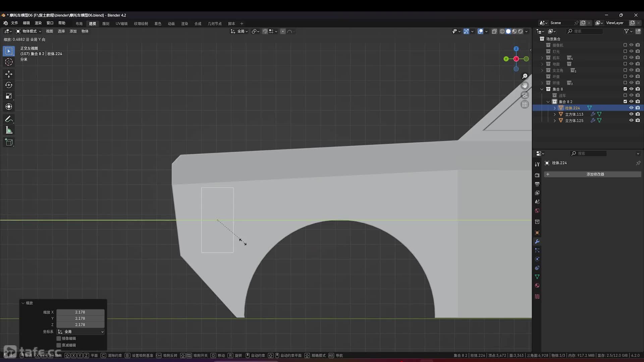Open the Material properties tab
Image resolution: width=644 pixels, height=362 pixels.
tap(537, 286)
